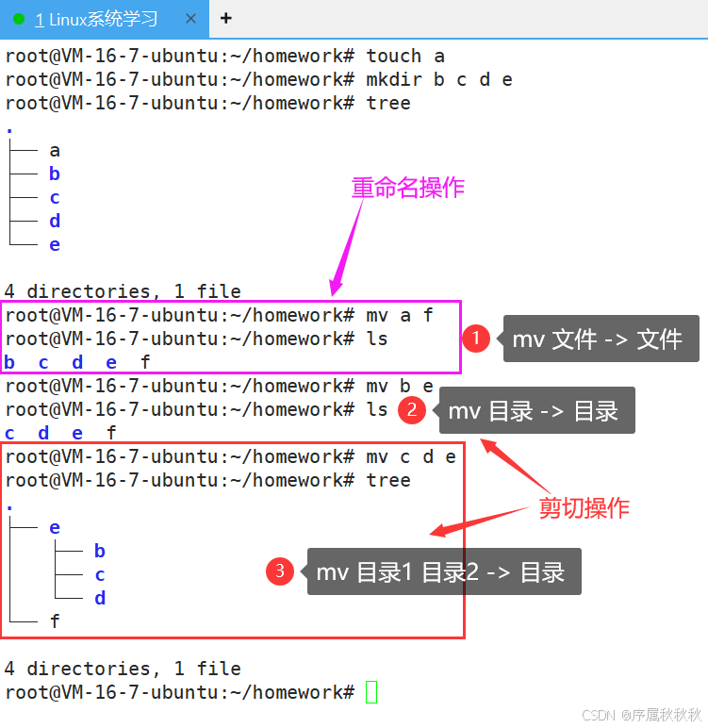Click top-level 'e' in second tree output
708x728 pixels.
coord(55,528)
